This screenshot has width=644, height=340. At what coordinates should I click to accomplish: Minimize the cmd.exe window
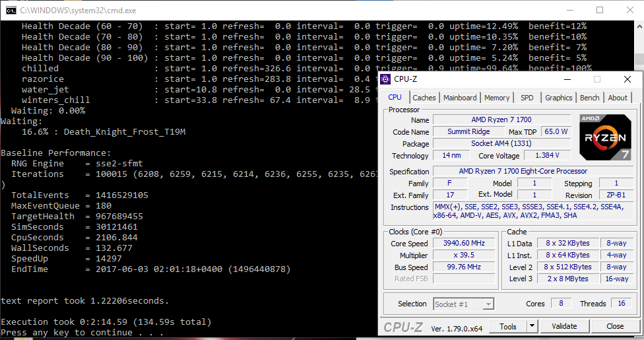[569, 11]
